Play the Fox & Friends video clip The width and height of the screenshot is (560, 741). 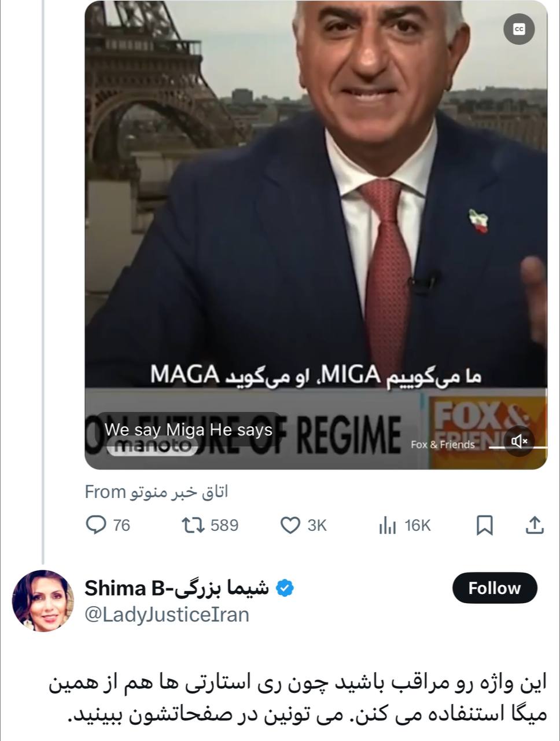pyautogui.click(x=316, y=232)
